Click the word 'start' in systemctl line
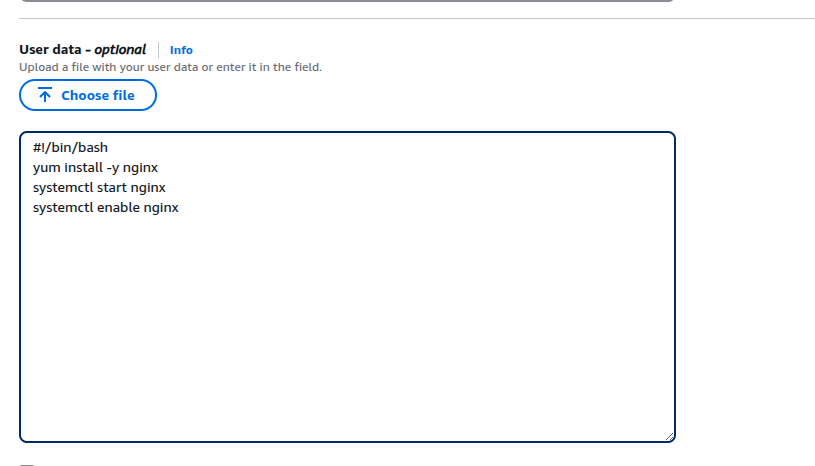Screen dimensions: 815x466 [x=112, y=188]
